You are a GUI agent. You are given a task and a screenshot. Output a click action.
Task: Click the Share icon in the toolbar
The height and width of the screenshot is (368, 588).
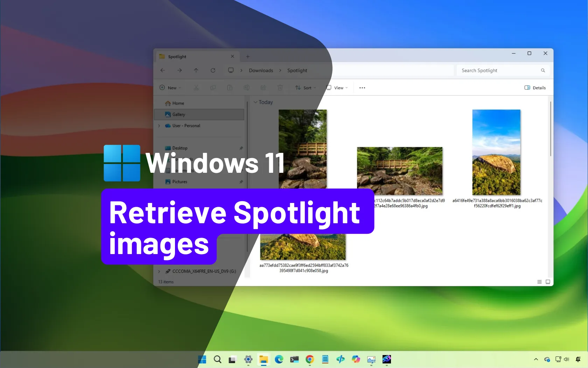[263, 88]
